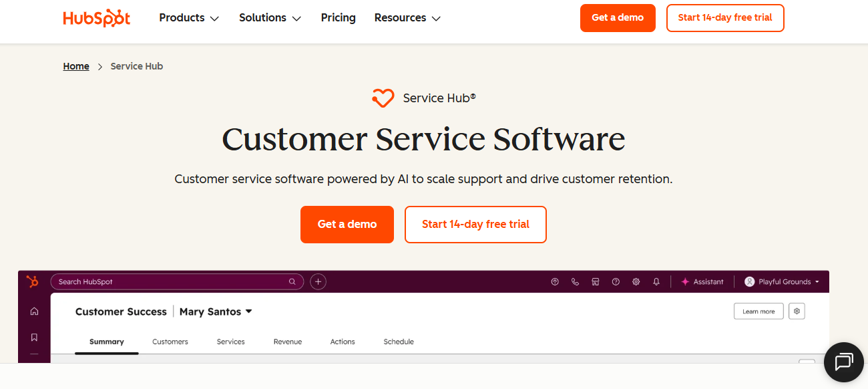Click the gear button beside Learn more
This screenshot has width=868, height=389.
pos(797,311)
